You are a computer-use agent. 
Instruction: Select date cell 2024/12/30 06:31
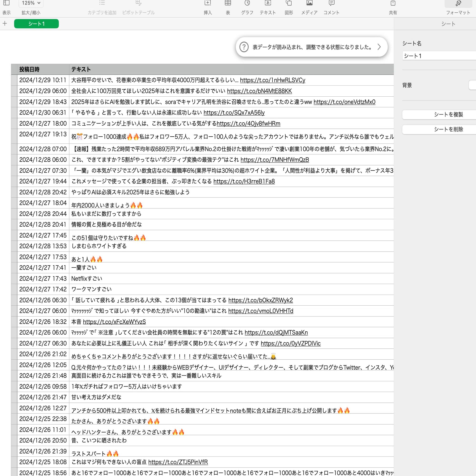click(x=43, y=113)
